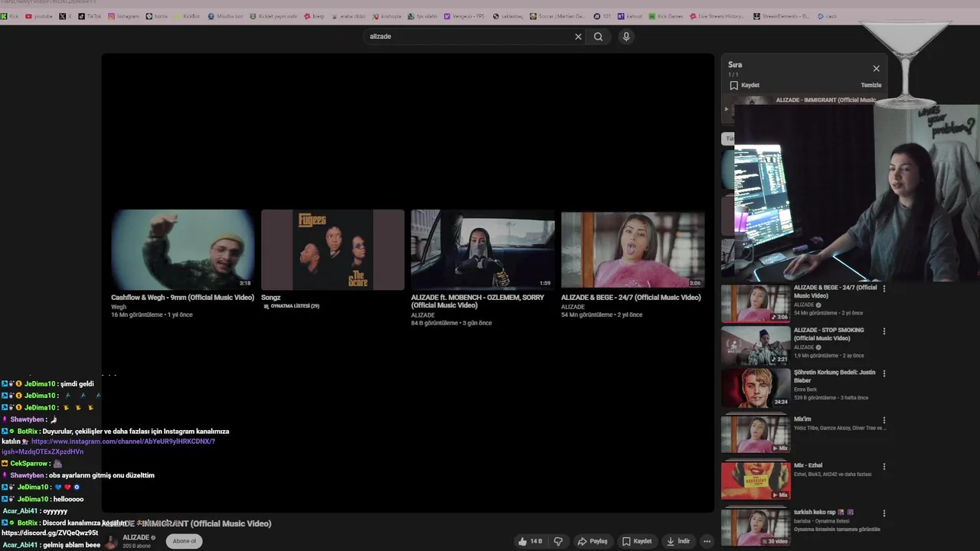The height and width of the screenshot is (551, 980).
Task: Open options menu for Mix - Ezhel
Action: [x=884, y=466]
